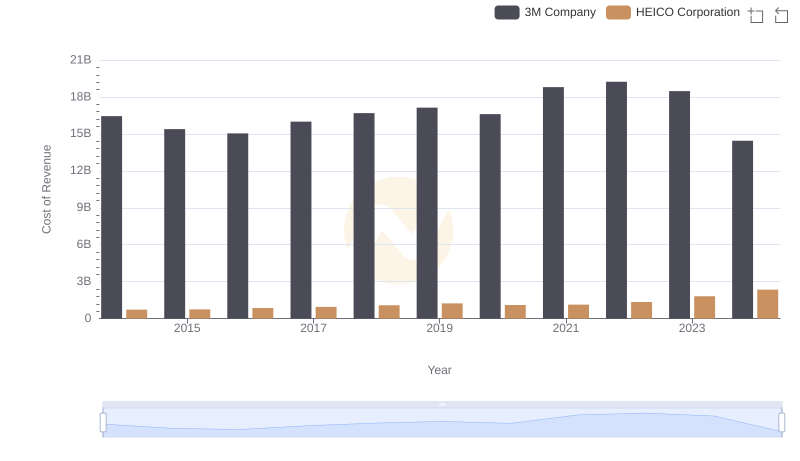Click the HEICO Corporation bar for 2017
The height and width of the screenshot is (461, 800).
[x=326, y=313]
